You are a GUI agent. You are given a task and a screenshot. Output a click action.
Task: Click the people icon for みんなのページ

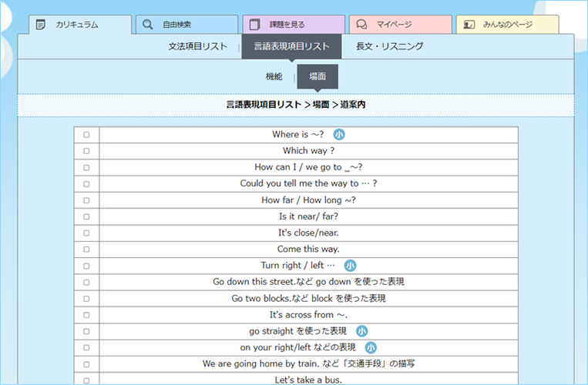click(469, 25)
